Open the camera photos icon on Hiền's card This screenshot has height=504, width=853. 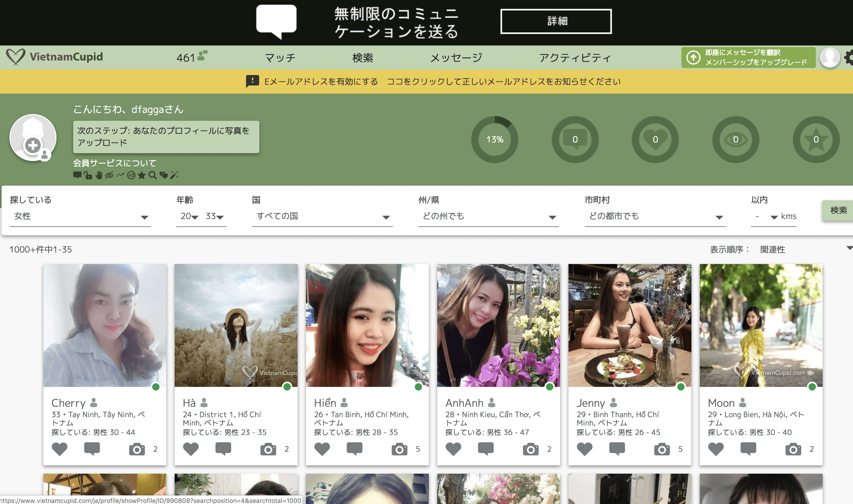tap(399, 449)
